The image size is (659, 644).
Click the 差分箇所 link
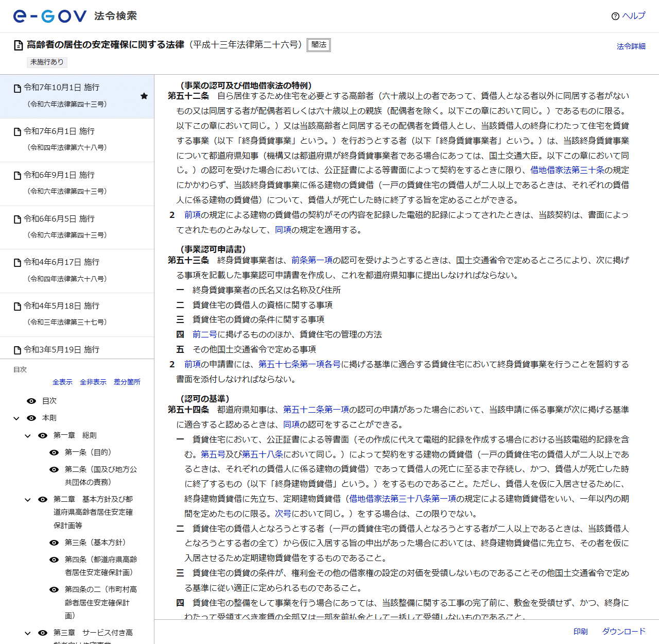pyautogui.click(x=127, y=382)
